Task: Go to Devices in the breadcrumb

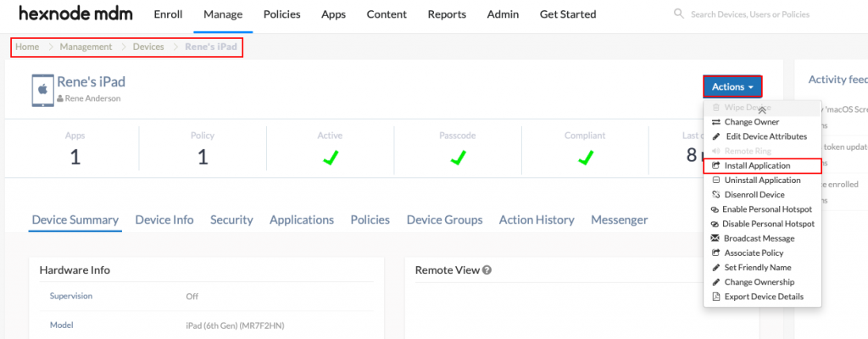Action: tap(148, 47)
